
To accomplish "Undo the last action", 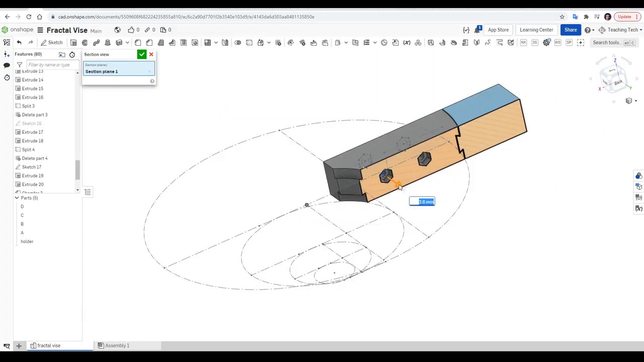I will coord(19,43).
